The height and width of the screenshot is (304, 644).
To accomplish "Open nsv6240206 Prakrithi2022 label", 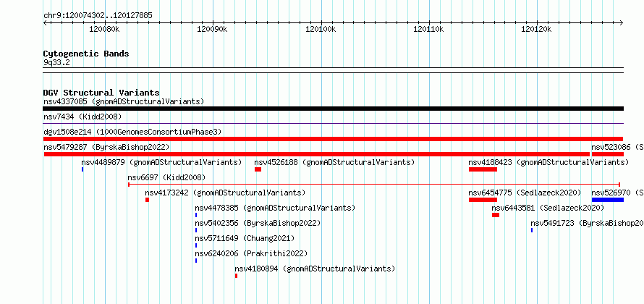I will coord(251,253).
